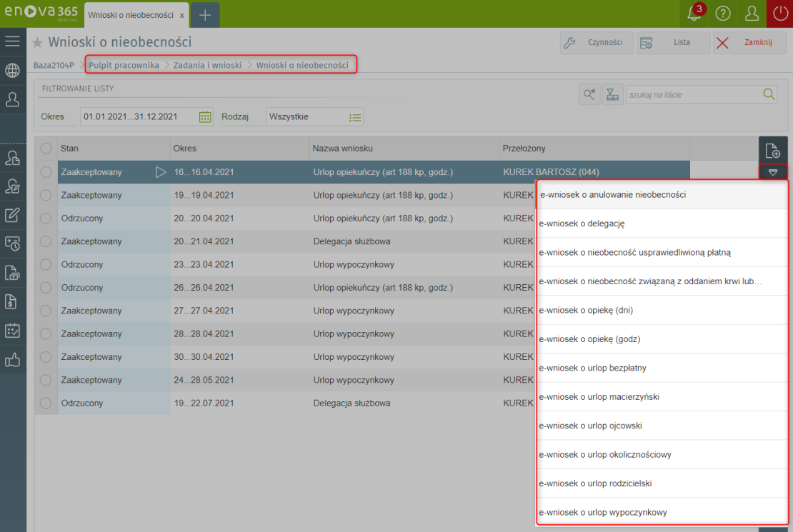
Task: Click the globe icon in the left sidebar
Action: [12, 70]
